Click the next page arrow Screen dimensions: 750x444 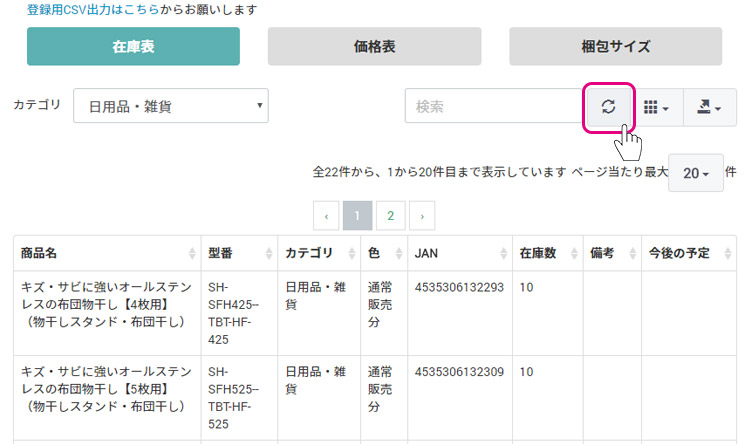coord(422,216)
